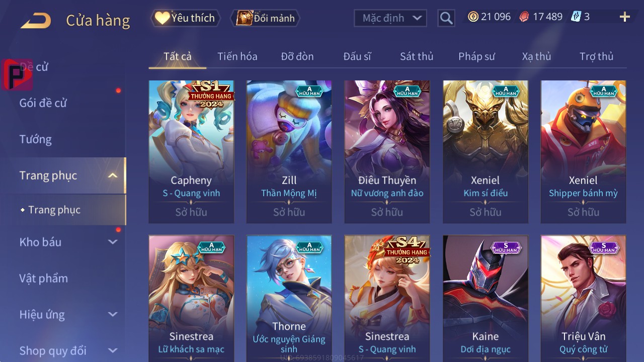The width and height of the screenshot is (644, 362).
Task: Click the red P overlay icon
Action: tap(18, 74)
